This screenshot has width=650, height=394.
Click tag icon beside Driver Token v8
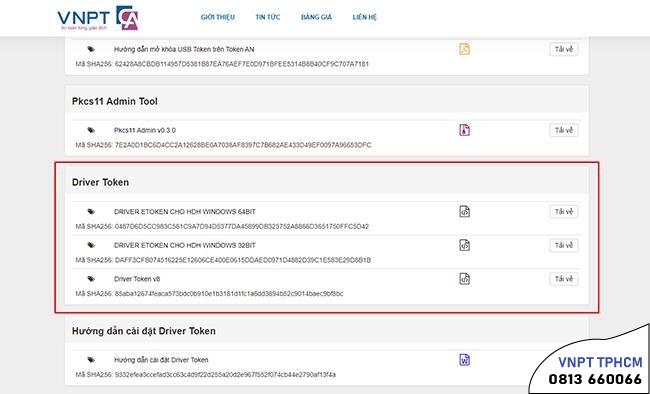[x=91, y=279]
